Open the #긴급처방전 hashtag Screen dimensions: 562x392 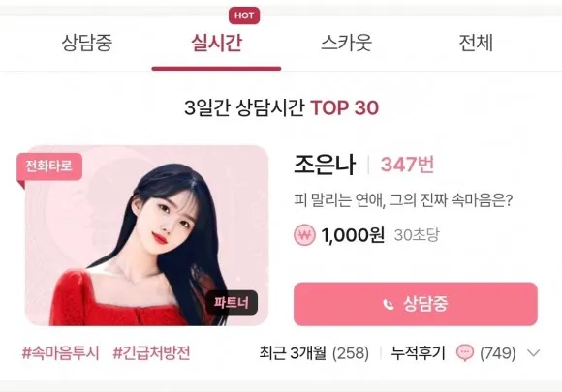tap(151, 353)
